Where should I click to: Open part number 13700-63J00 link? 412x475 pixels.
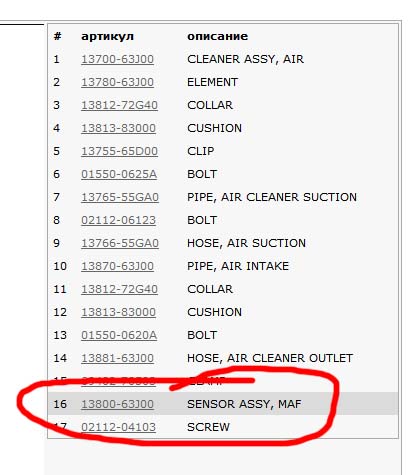click(x=117, y=59)
